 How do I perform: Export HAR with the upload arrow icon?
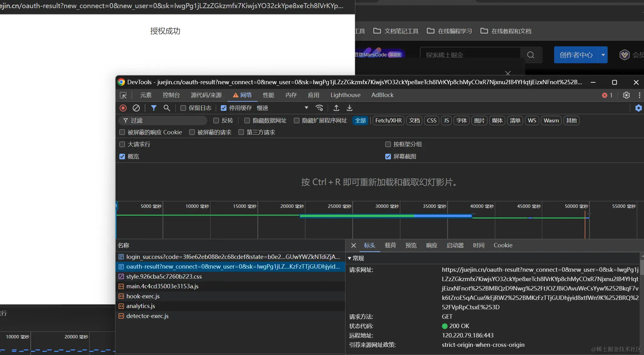336,108
